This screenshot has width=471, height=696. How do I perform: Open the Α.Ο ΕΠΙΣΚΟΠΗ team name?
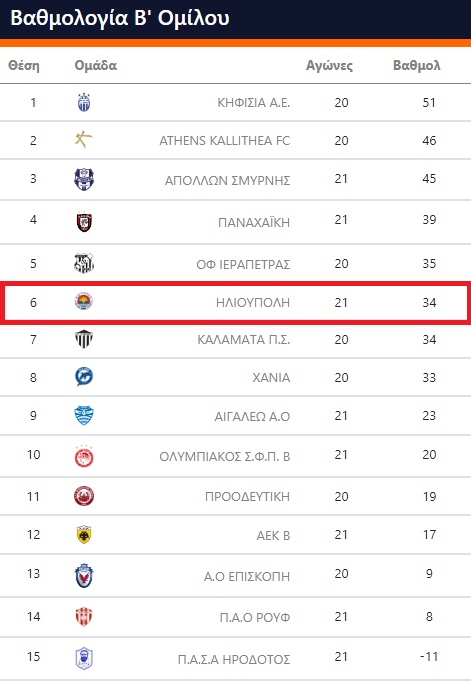247,577
